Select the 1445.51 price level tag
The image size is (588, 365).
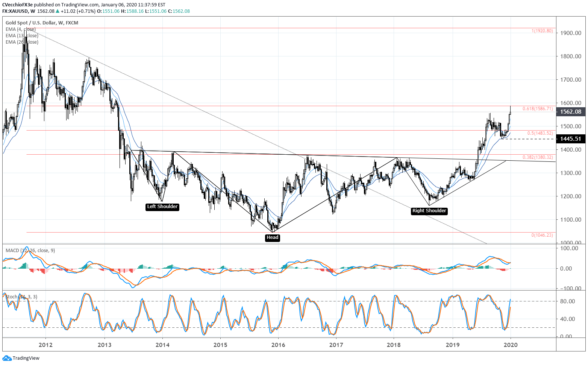(571, 139)
